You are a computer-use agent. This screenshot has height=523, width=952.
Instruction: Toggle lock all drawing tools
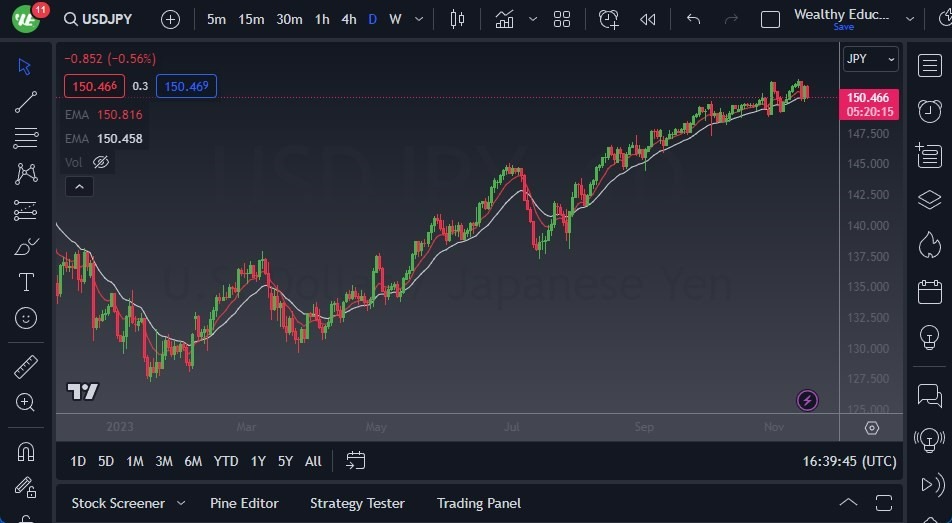pyautogui.click(x=26, y=487)
